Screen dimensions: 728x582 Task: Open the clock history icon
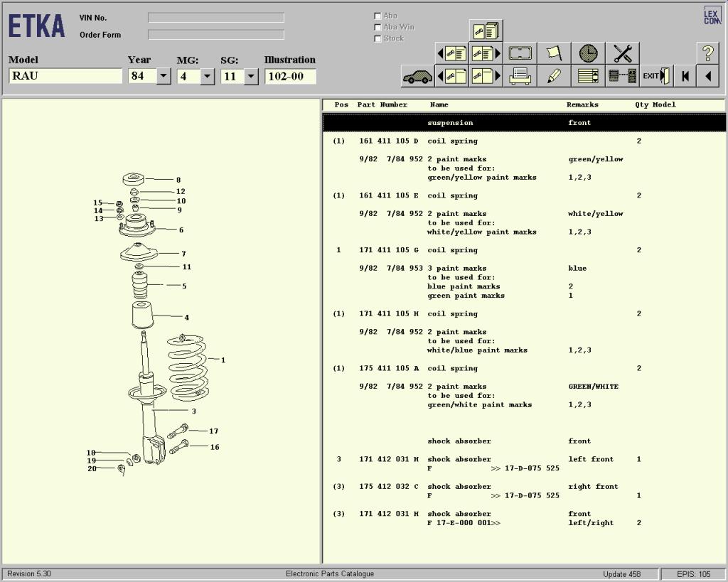589,53
